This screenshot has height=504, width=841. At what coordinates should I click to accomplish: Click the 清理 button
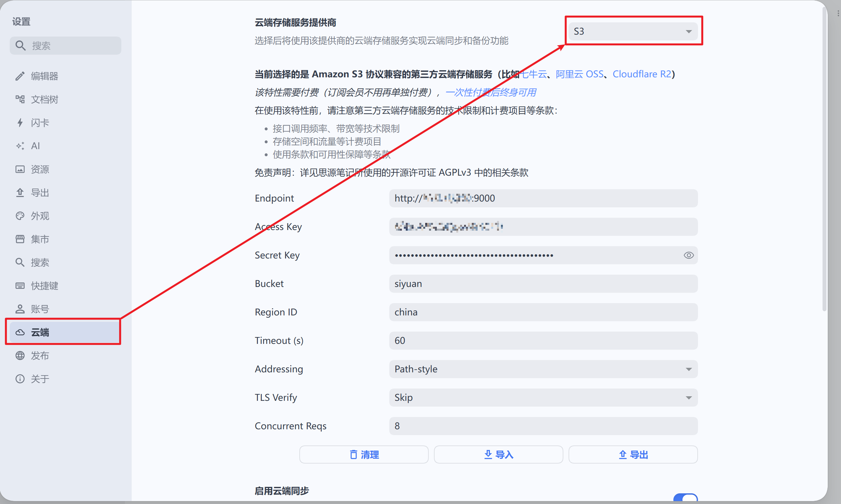point(364,455)
